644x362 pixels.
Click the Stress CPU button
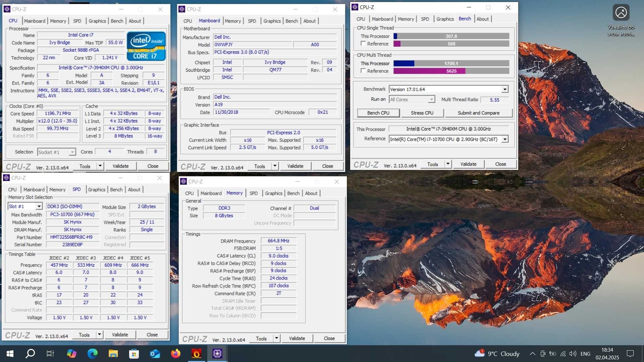(422, 113)
